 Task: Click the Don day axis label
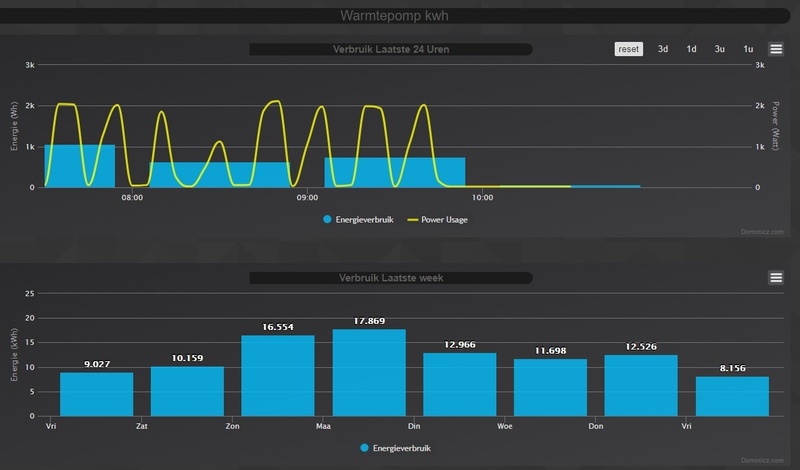tap(595, 426)
